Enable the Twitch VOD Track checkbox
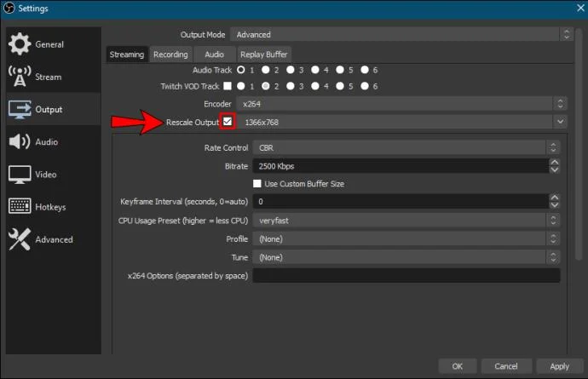 pos(228,86)
